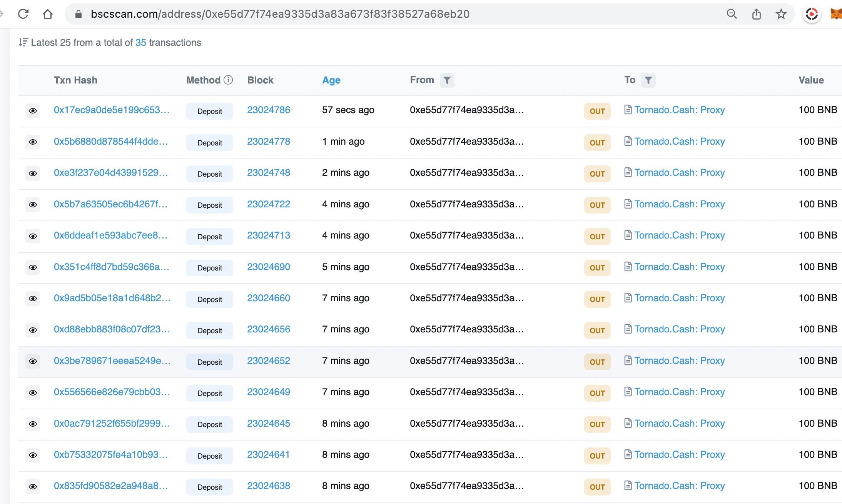Viewport: 842px width, 504px height.
Task: Open block 23024778
Action: point(269,141)
